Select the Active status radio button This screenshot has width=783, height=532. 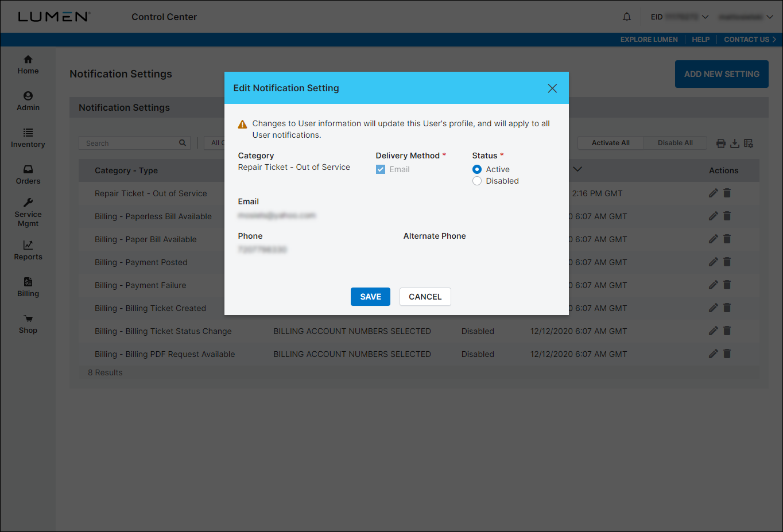click(x=477, y=169)
